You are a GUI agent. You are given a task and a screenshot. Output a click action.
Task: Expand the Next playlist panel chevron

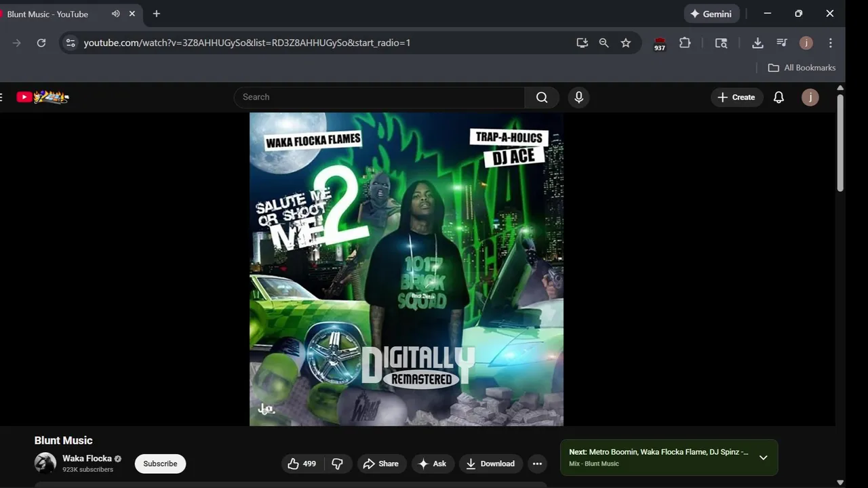coord(763,457)
